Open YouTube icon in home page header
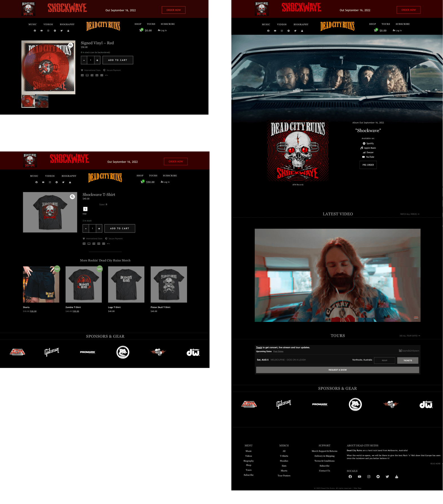The image size is (443, 504). click(x=275, y=31)
